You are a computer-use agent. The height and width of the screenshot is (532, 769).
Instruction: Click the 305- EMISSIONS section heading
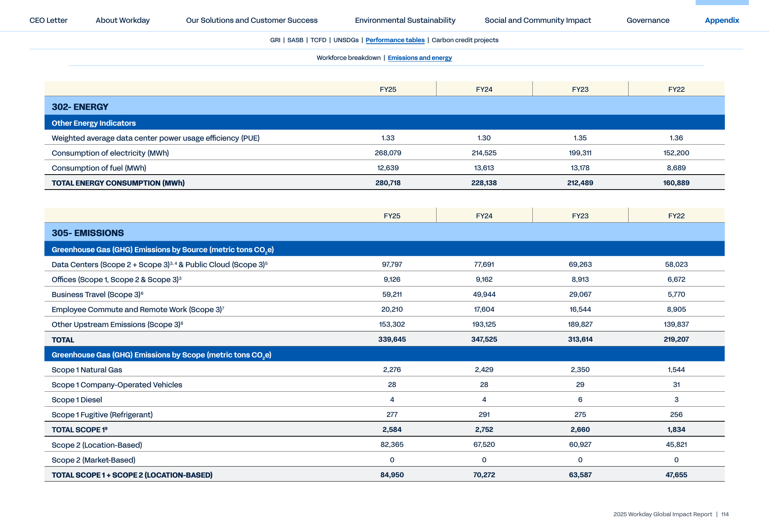[x=88, y=233]
